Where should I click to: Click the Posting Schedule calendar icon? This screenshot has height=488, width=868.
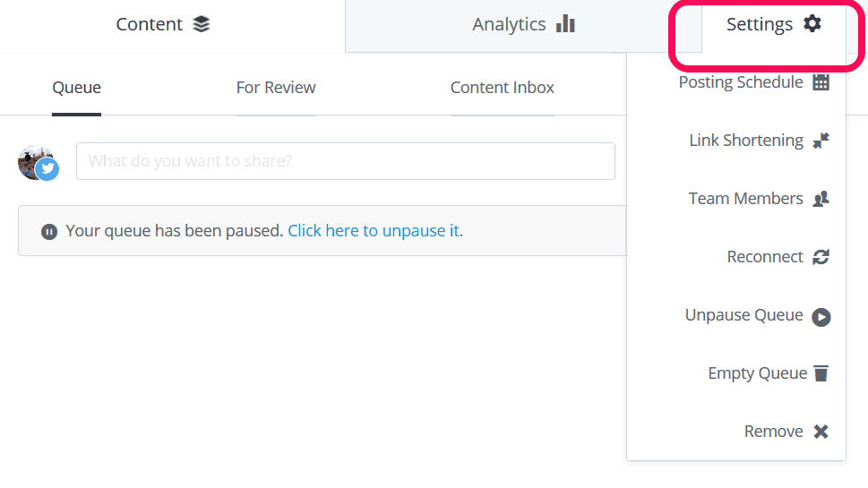821,82
